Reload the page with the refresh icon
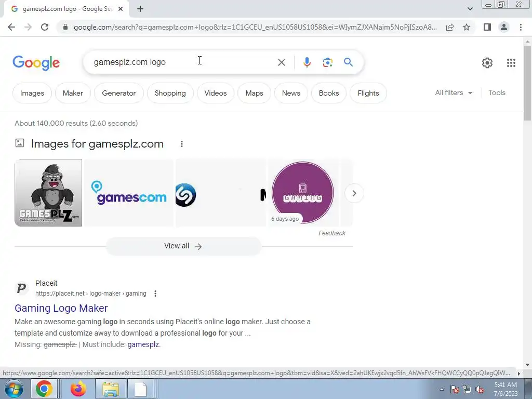The width and height of the screenshot is (532, 399). tap(45, 27)
